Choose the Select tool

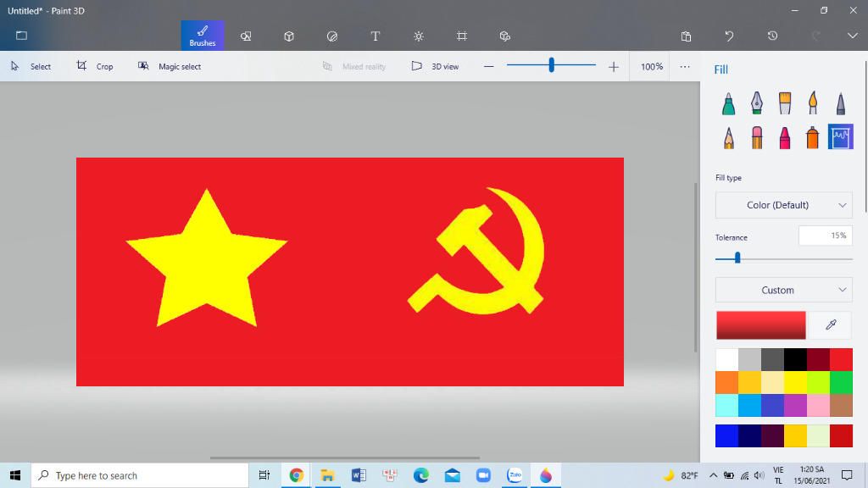pyautogui.click(x=31, y=66)
